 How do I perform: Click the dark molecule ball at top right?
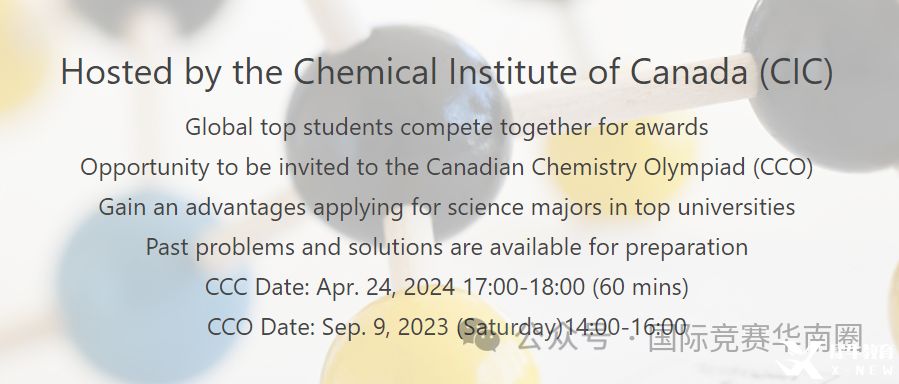[x=826, y=80]
